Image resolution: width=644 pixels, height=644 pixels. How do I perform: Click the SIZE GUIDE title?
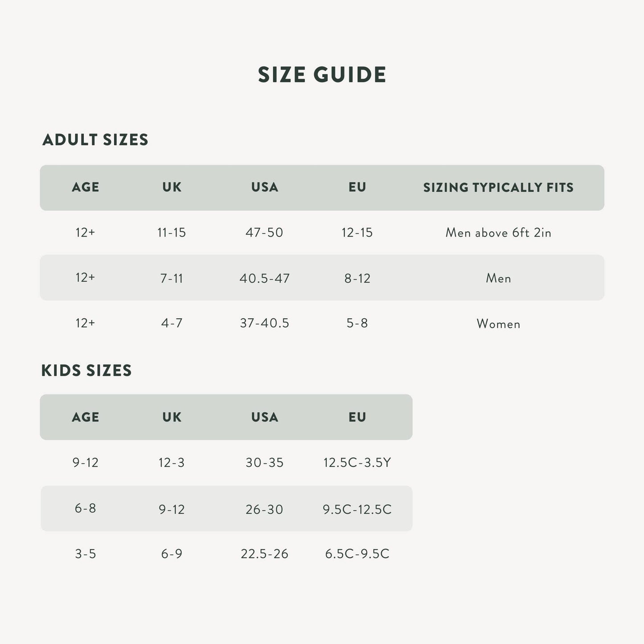click(322, 74)
